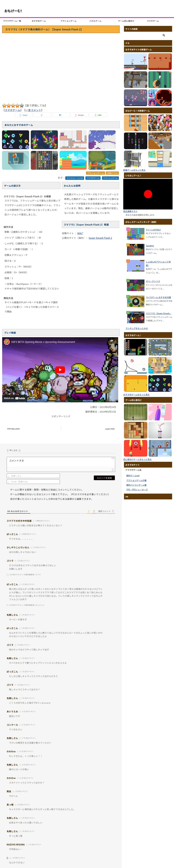Open TPS・FPSシューターズ link

(x=137, y=490)
